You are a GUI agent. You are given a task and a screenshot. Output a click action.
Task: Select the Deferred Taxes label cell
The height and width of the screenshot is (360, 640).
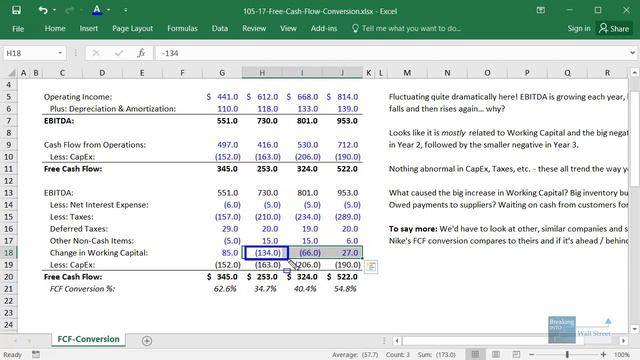coord(79,229)
